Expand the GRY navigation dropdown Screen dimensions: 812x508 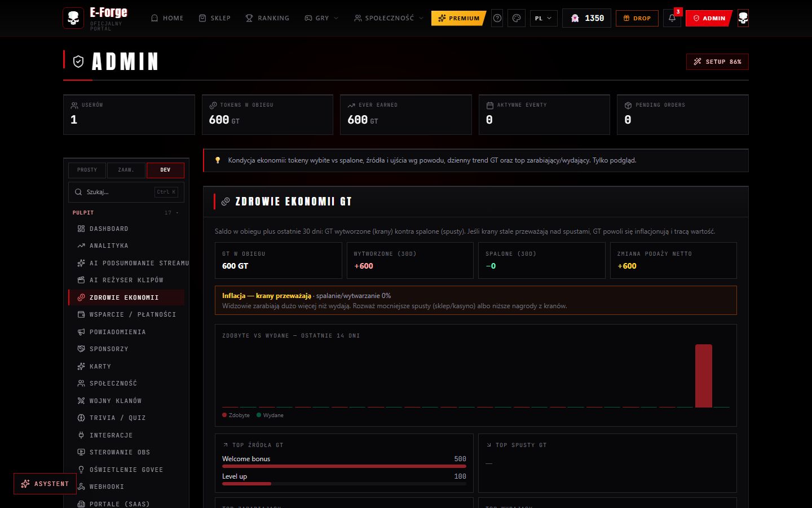click(x=321, y=18)
